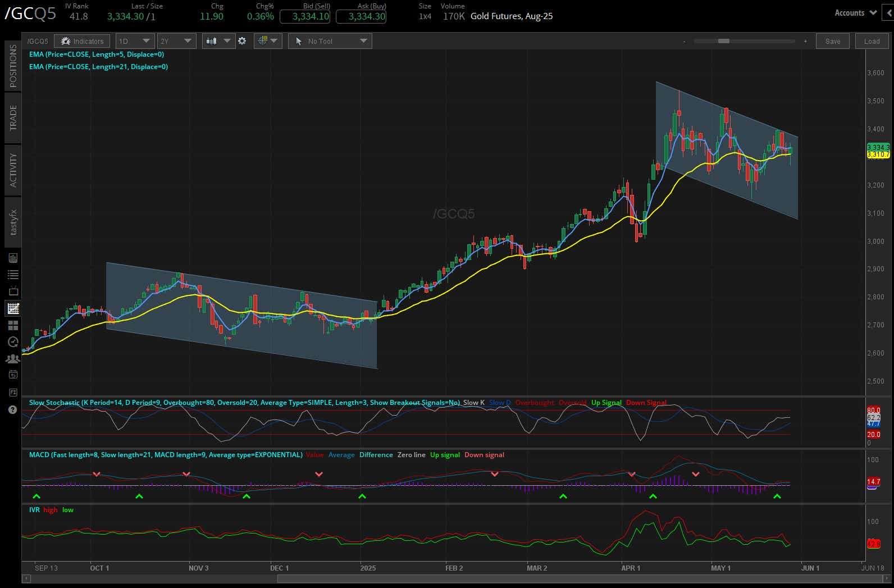Open the ACTIVITY side tab
The image size is (894, 588).
(x=13, y=170)
